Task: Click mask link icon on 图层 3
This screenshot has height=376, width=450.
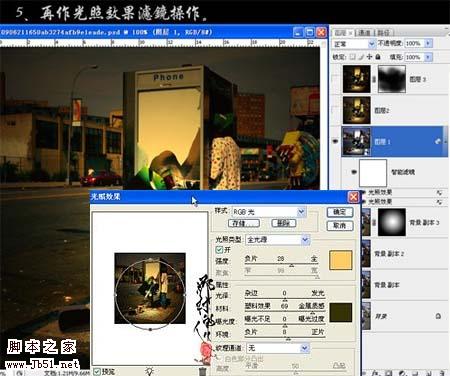Action: click(x=374, y=79)
